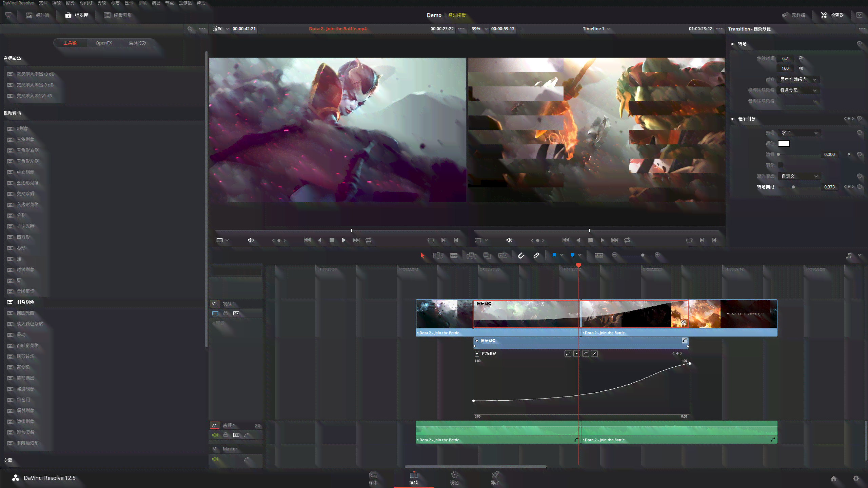Click the timeline zoom out minus button

(x=614, y=255)
